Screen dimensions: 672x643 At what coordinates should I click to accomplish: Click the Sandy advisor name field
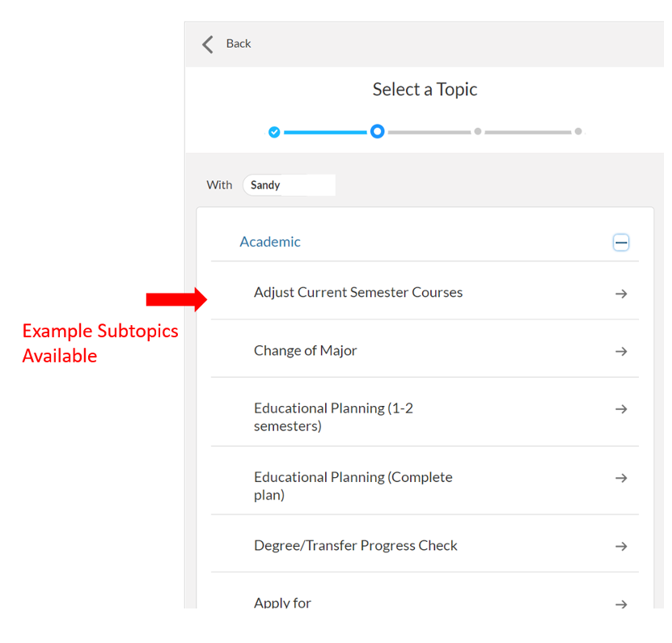pos(289,185)
